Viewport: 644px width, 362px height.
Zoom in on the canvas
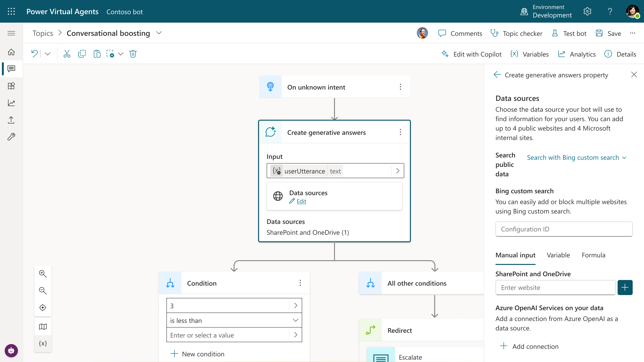click(x=43, y=274)
